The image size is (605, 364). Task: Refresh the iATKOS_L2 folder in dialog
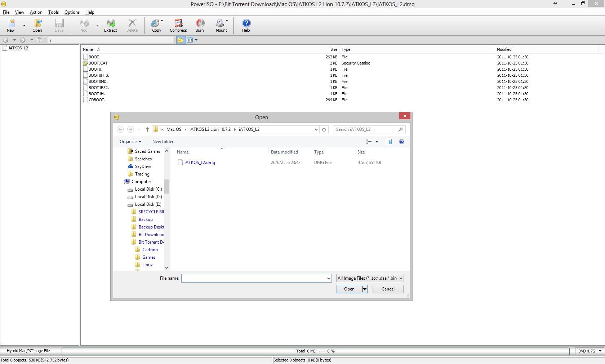pyautogui.click(x=324, y=129)
